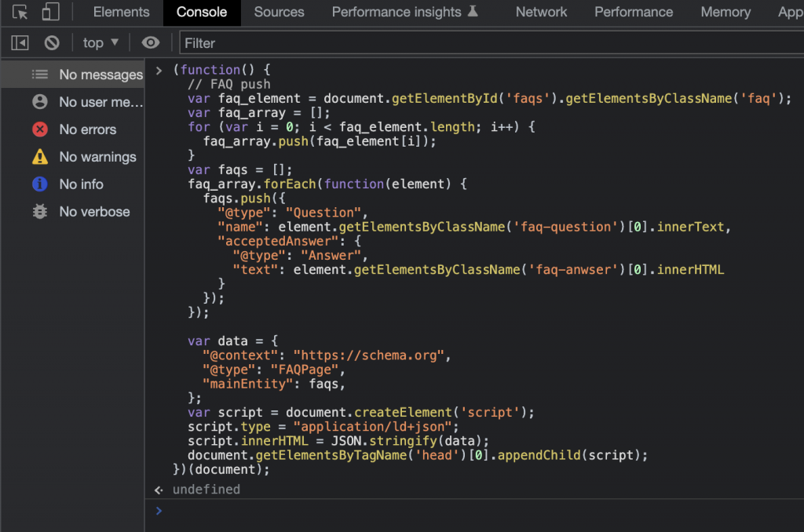
Task: Hide the console sidebar panel
Action: pos(20,43)
